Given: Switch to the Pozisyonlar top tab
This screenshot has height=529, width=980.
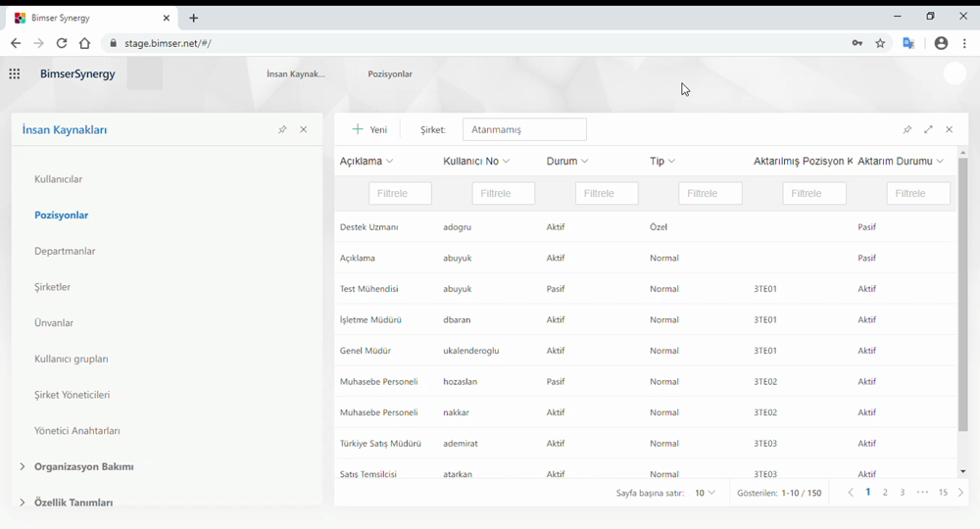Looking at the screenshot, I should (x=390, y=74).
